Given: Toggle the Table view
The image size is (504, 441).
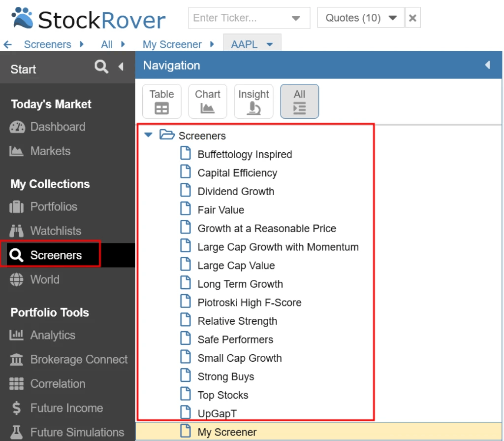Looking at the screenshot, I should [162, 101].
